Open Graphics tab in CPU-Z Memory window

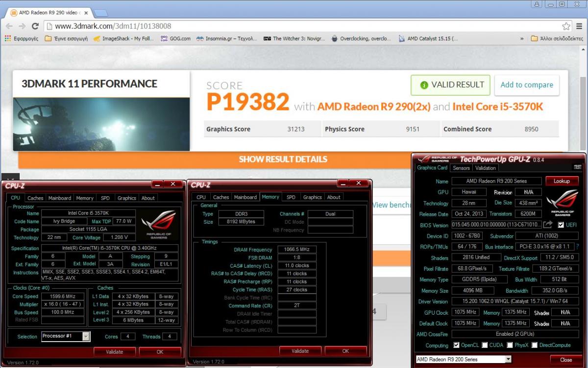point(313,197)
